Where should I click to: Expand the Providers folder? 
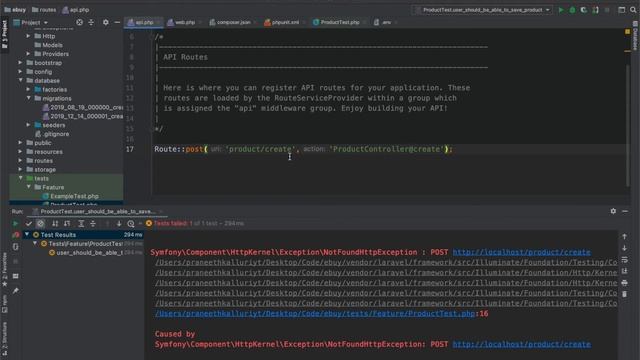[28, 54]
